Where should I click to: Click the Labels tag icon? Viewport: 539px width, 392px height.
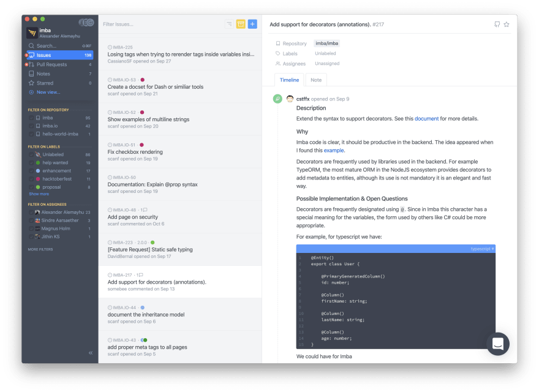click(277, 53)
